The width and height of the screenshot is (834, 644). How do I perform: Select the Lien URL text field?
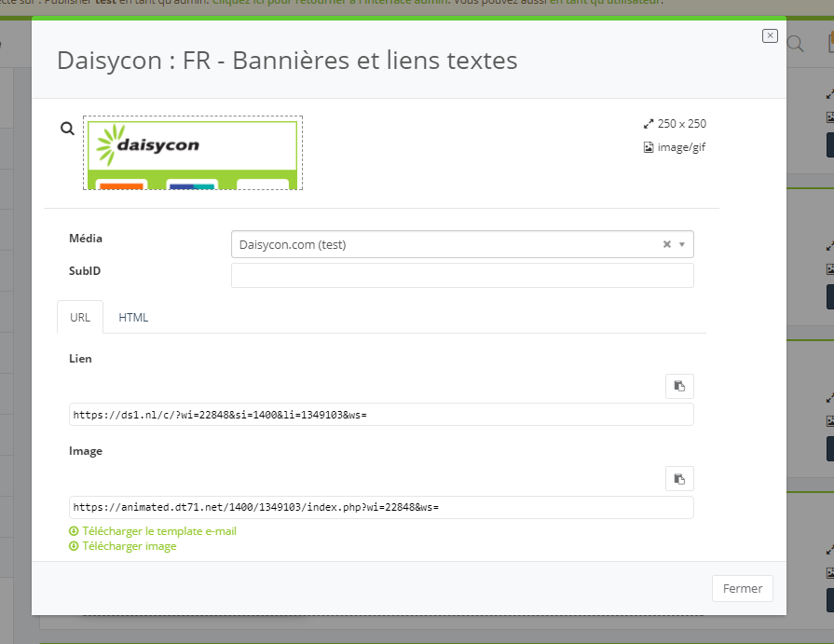(381, 415)
